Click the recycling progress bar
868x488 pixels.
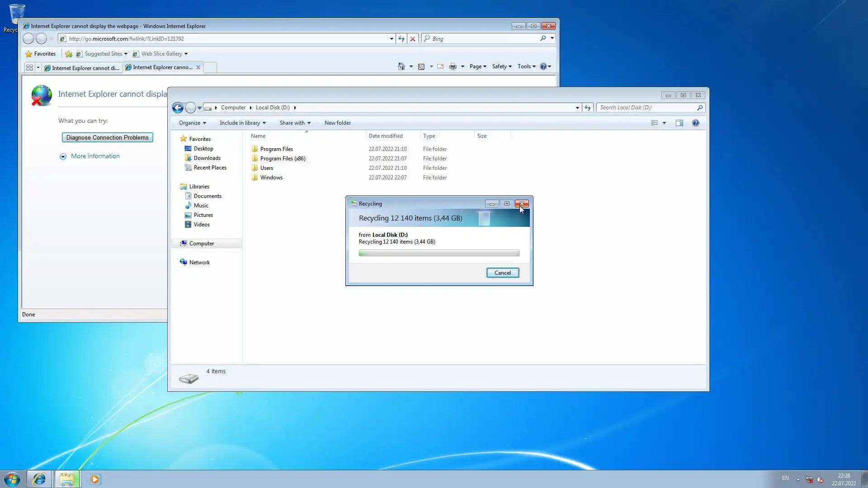(x=439, y=253)
